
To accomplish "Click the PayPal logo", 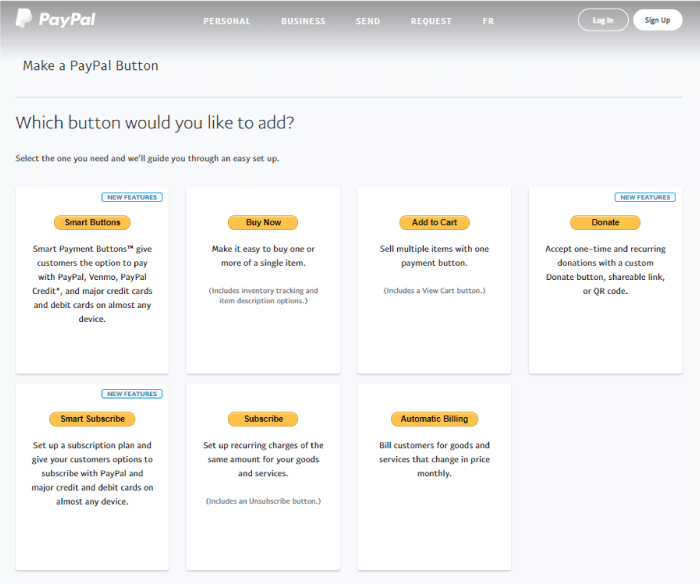I will [x=55, y=19].
